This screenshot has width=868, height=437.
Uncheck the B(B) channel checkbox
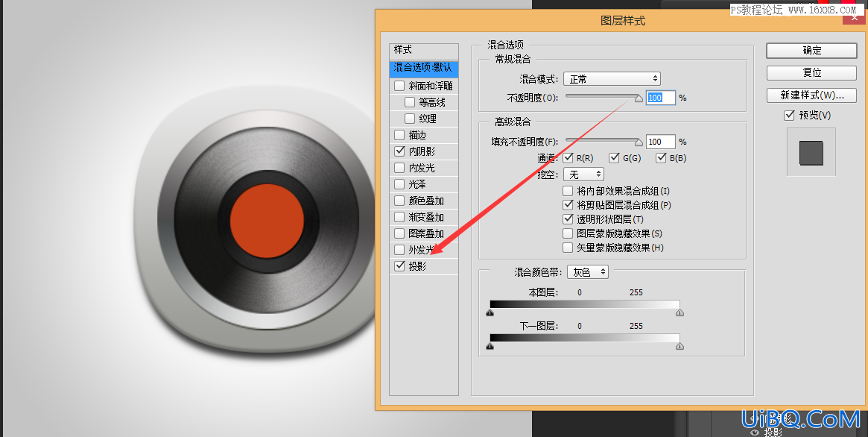pos(661,158)
